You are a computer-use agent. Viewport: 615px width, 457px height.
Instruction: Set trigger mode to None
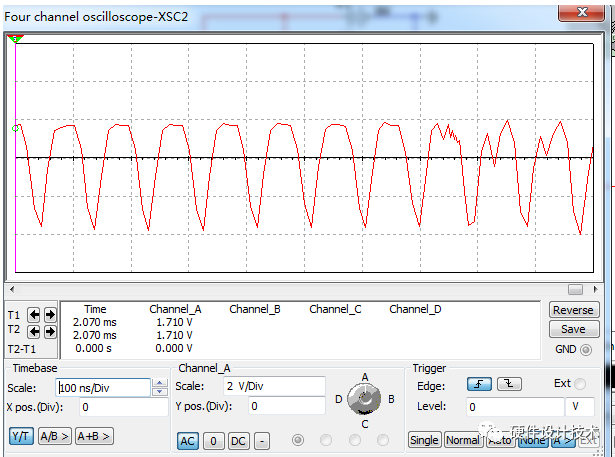[533, 440]
